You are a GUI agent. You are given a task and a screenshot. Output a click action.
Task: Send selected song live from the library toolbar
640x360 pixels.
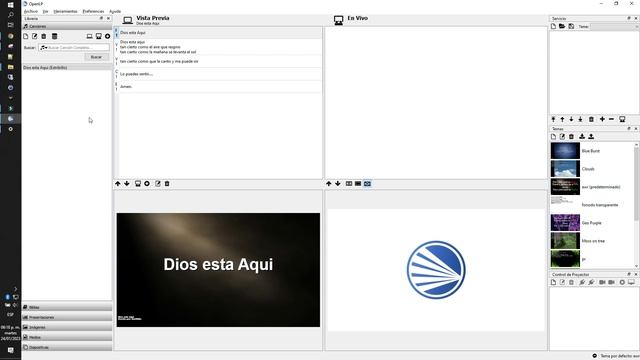pos(98,36)
